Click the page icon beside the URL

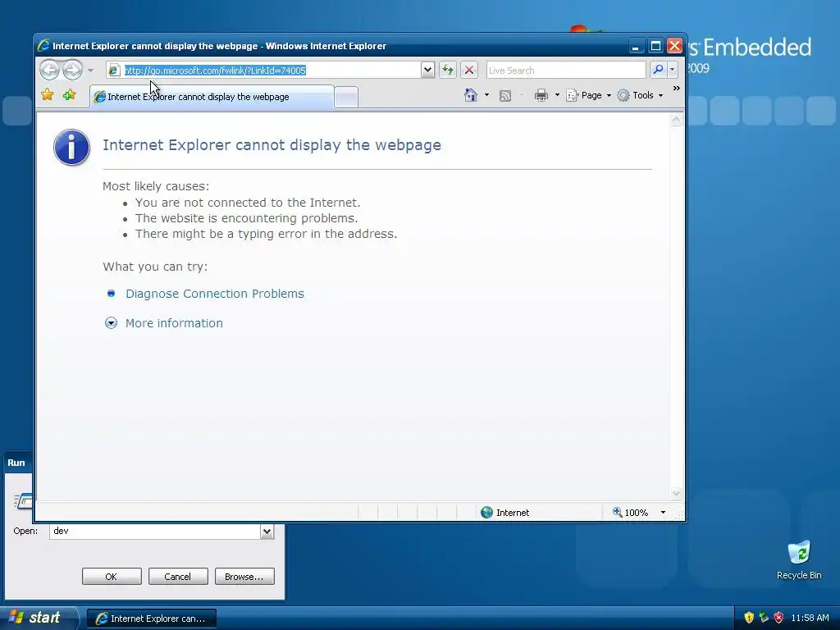113,71
